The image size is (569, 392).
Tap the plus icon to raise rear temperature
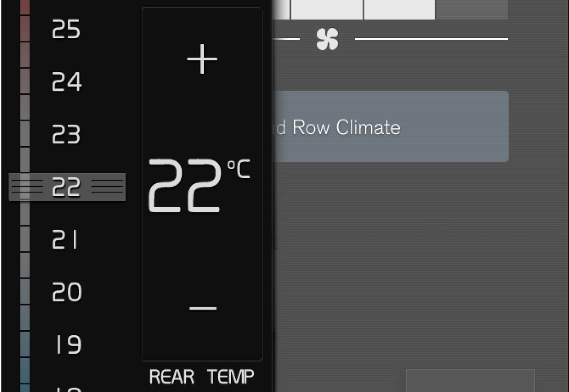click(x=202, y=59)
